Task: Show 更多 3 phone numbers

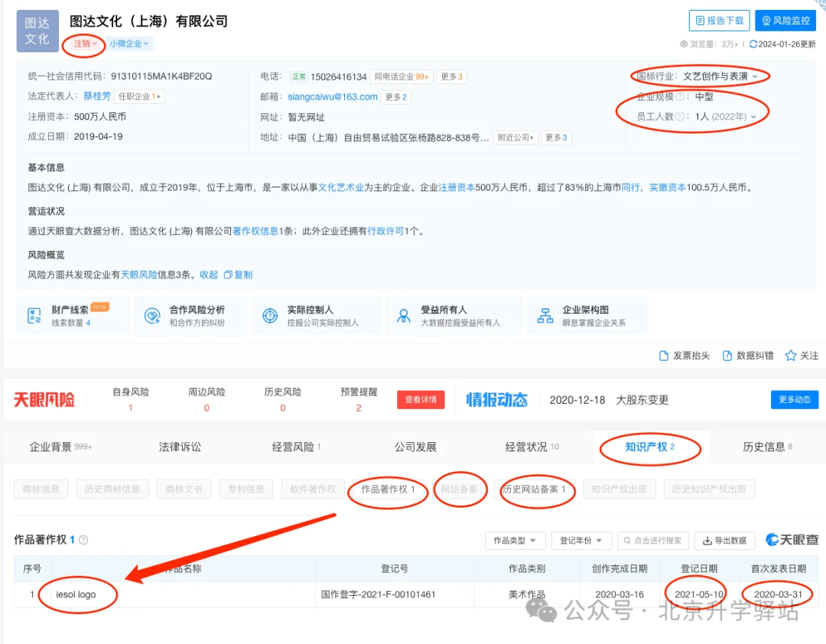Action: pyautogui.click(x=451, y=76)
